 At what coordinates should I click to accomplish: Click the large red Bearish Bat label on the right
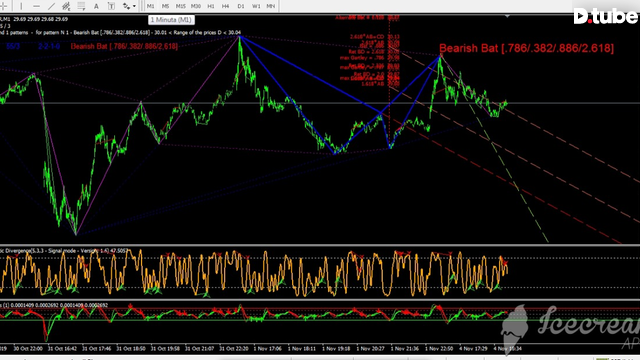527,48
